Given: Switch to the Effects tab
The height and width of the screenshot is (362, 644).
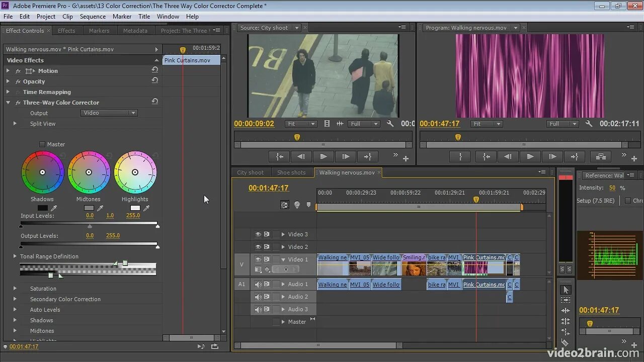Looking at the screenshot, I should coord(66,31).
